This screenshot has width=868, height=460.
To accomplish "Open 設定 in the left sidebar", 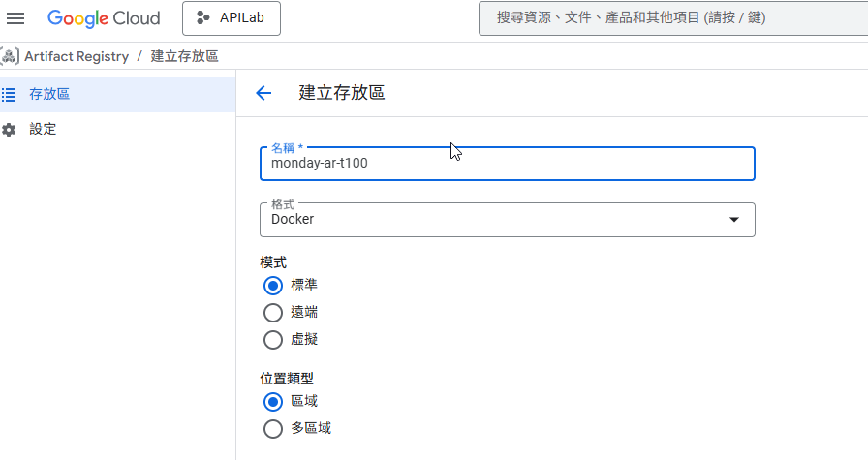I will point(118,130).
